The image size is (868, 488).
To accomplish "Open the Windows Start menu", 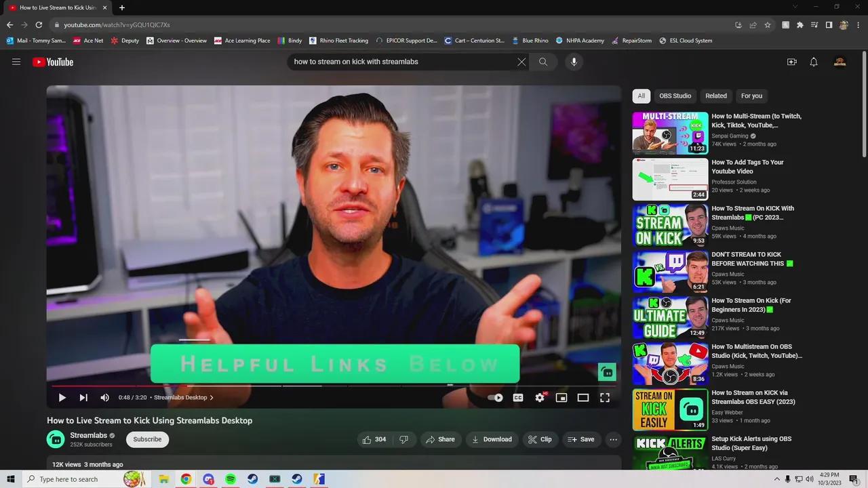I will [11, 479].
